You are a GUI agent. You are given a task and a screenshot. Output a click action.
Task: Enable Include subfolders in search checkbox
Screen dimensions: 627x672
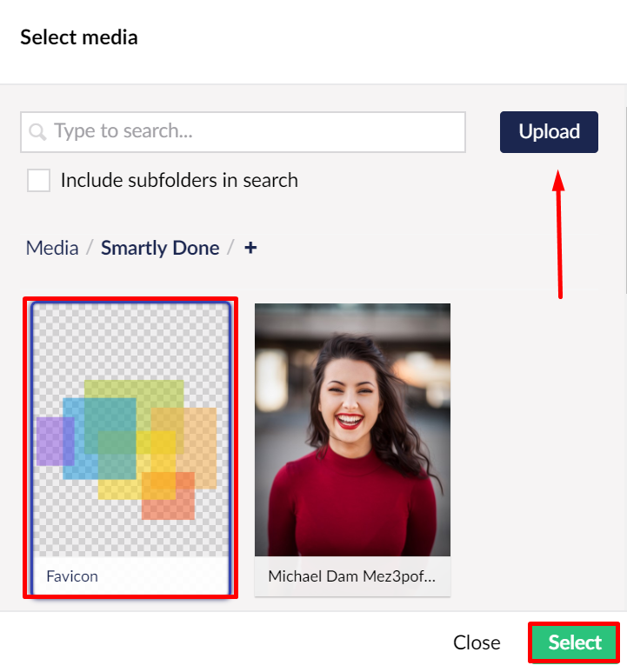[38, 180]
